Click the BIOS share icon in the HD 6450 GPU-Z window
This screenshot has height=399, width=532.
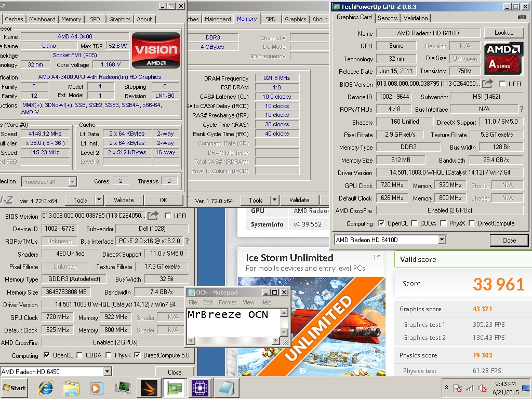tap(153, 215)
